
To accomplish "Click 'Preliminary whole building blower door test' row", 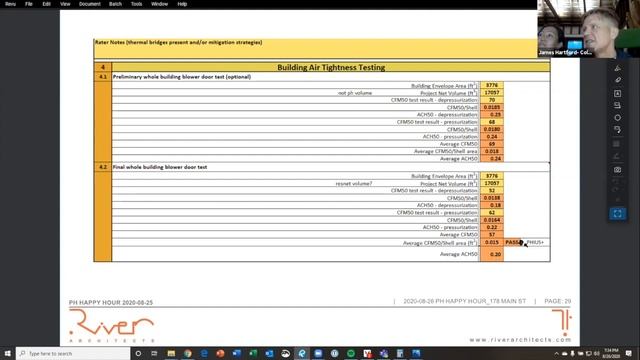I will (x=331, y=77).
